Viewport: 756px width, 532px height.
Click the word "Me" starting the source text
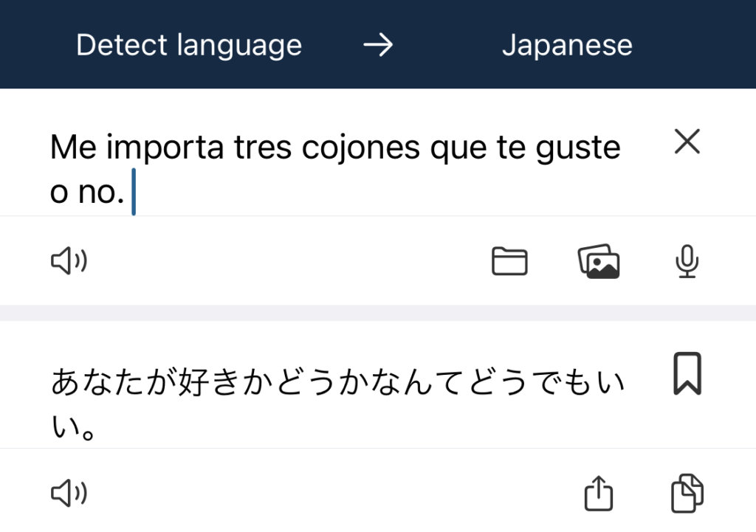pyautogui.click(x=73, y=148)
